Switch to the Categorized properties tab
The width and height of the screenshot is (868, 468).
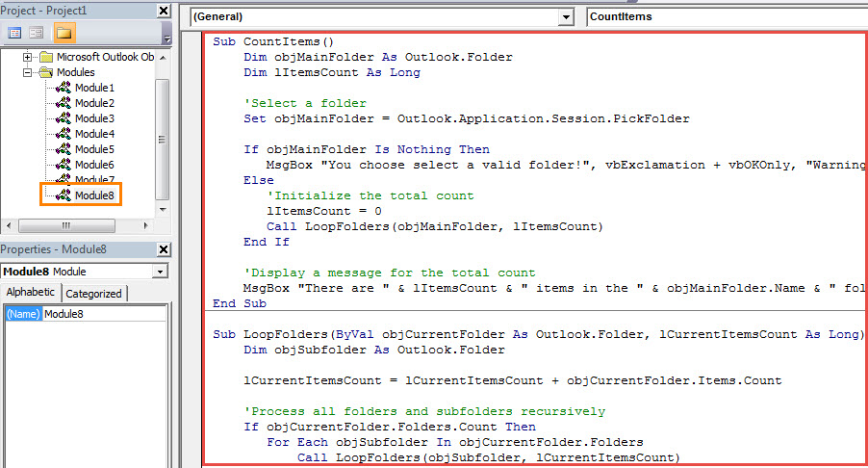(x=93, y=294)
